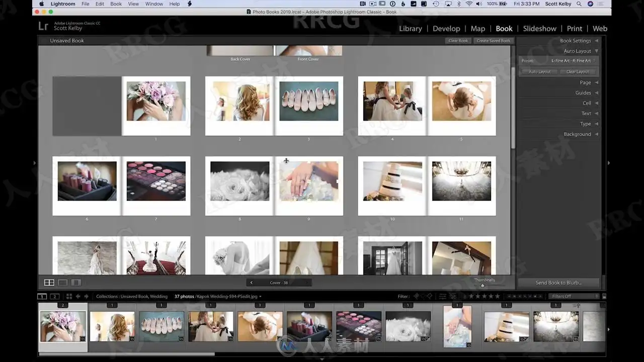Viewport: 644px width, 362px height.
Task: Open the Apple menu
Action: [42, 4]
